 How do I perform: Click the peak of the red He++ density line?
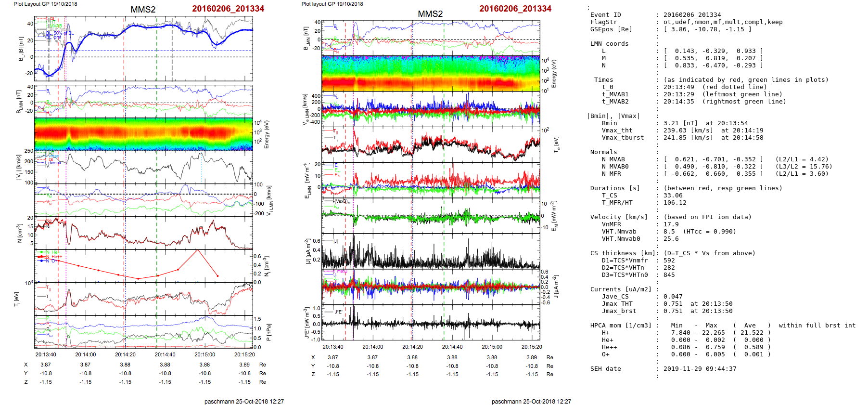pos(197,250)
